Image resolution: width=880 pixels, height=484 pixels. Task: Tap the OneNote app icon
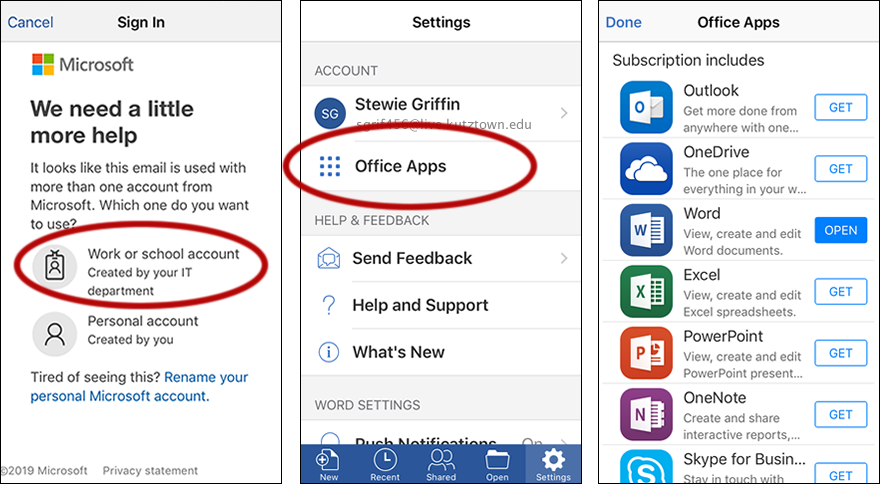pos(646,414)
